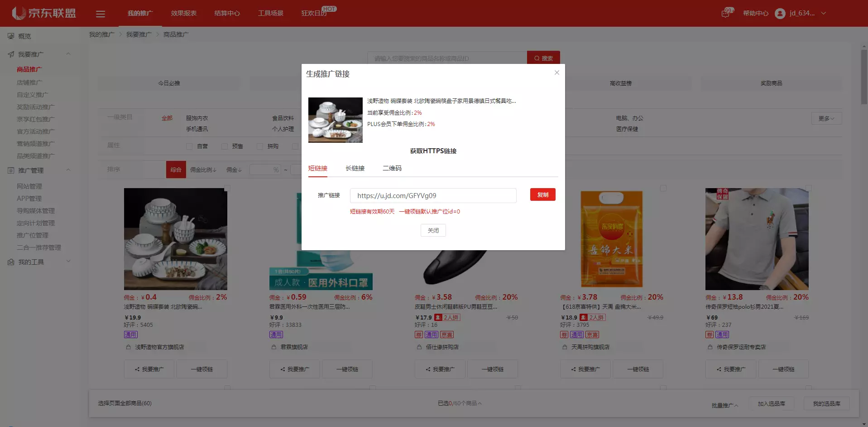
Task: Sort by 佣金比例 descending
Action: tap(203, 170)
